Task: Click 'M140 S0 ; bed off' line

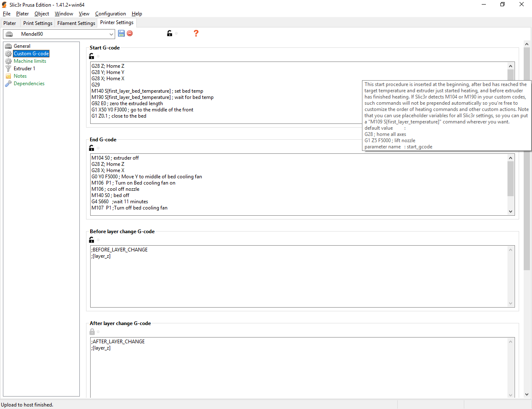Action: [x=110, y=195]
